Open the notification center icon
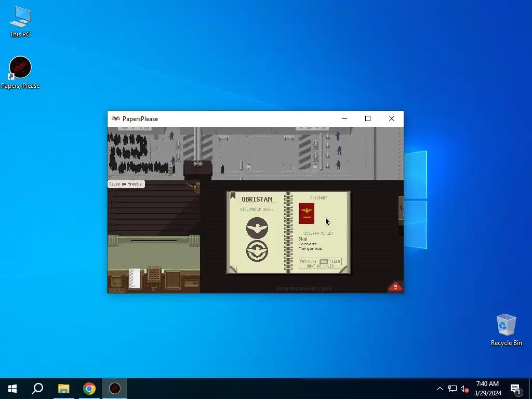Screen dimensions: 532x399 point(515,389)
